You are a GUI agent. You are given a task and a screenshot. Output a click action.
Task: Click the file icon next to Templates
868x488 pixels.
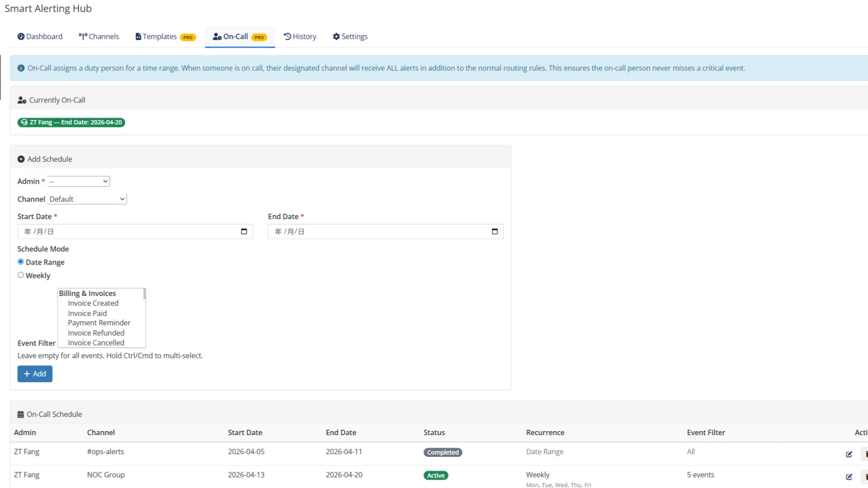[137, 36]
